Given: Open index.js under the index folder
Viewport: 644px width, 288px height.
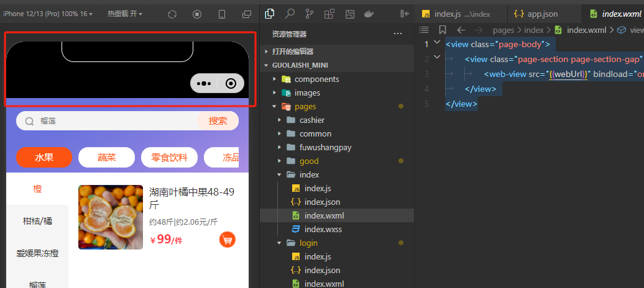Looking at the screenshot, I should click(337, 188).
